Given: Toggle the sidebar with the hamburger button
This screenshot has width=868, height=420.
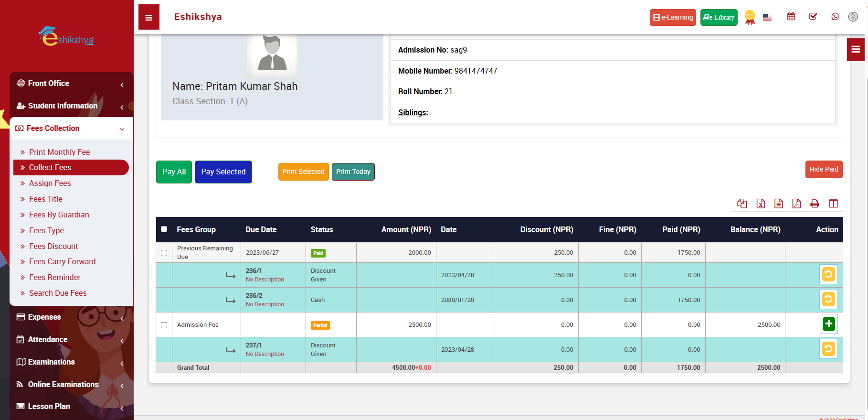Looking at the screenshot, I should 149,18.
